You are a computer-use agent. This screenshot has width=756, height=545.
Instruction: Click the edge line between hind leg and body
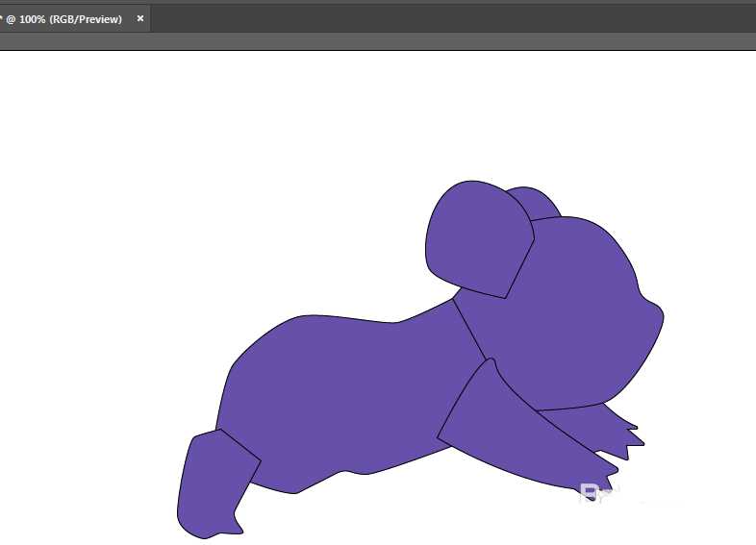click(239, 444)
